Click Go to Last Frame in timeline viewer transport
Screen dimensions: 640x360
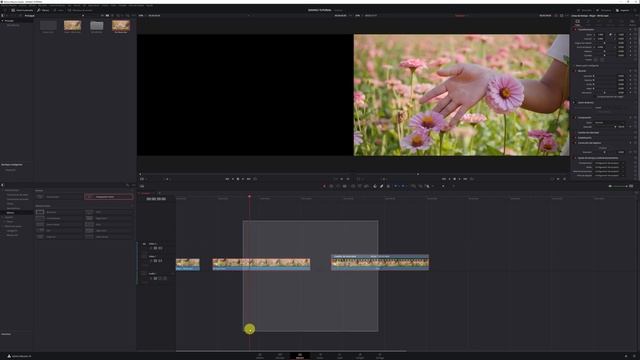pyautogui.click(x=465, y=179)
